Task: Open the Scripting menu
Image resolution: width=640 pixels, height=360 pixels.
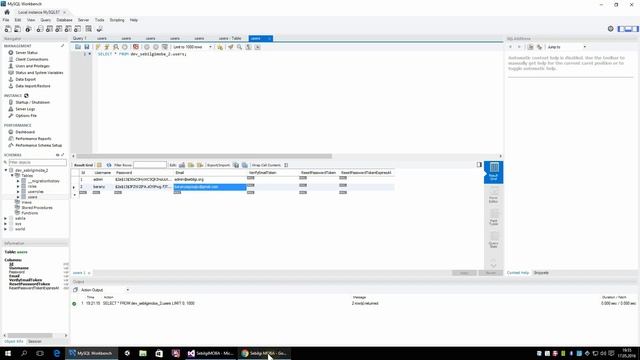Action: (x=117, y=20)
